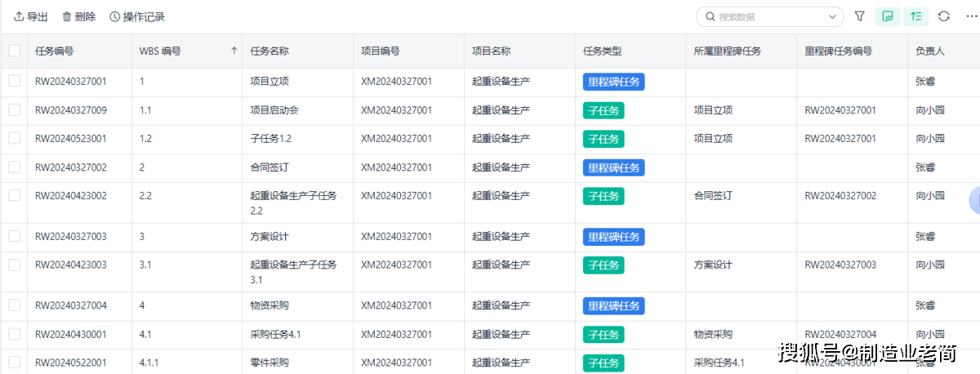This screenshot has width=980, height=374.
Task: Select checkbox for row RW20240327001
Action: click(x=15, y=82)
